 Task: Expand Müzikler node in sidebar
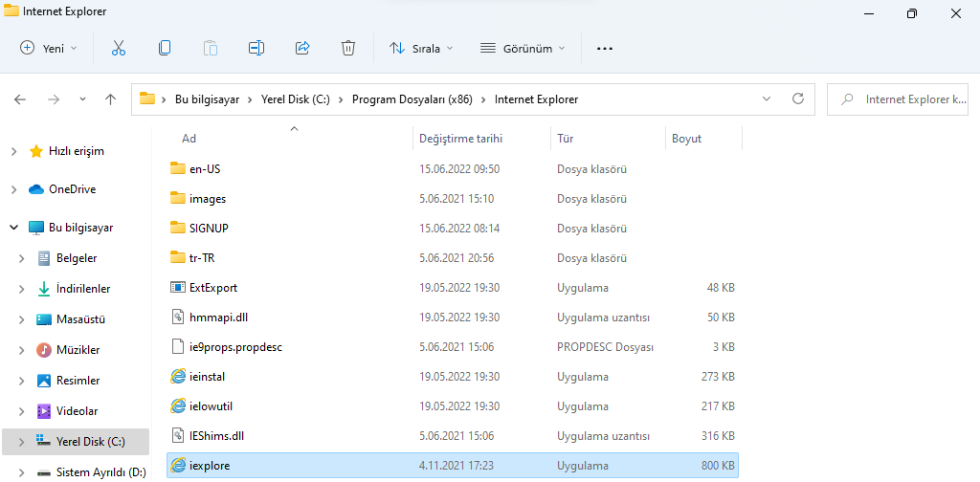coord(22,350)
